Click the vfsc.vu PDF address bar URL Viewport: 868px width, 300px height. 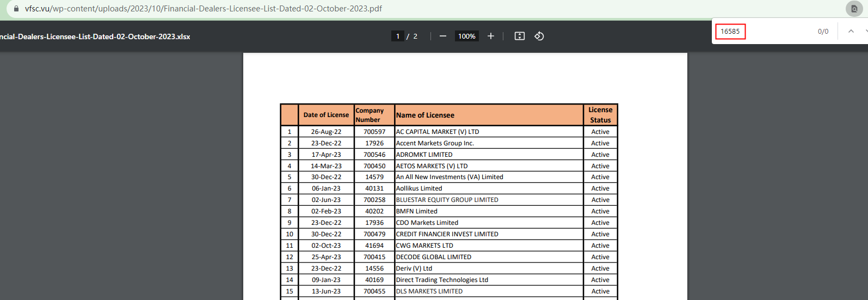click(x=204, y=9)
